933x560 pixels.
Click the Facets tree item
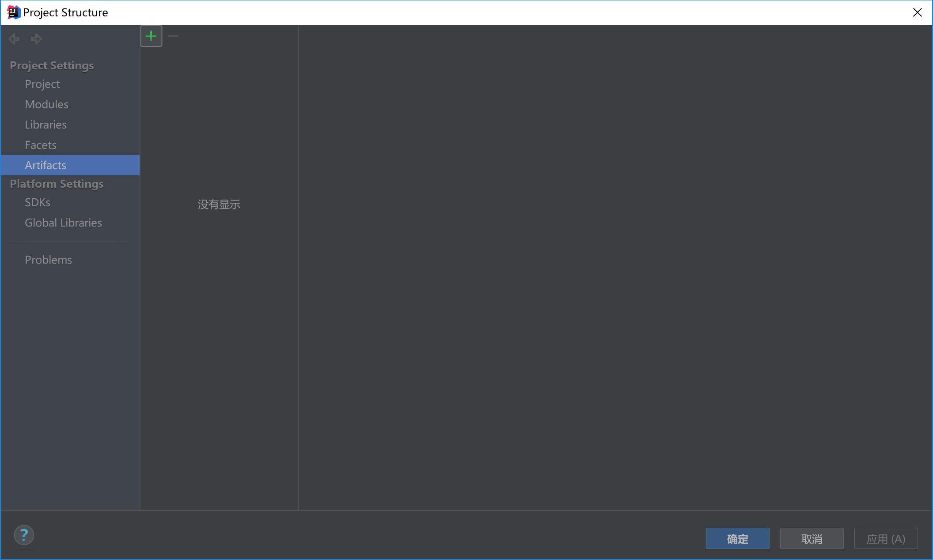[x=41, y=144]
